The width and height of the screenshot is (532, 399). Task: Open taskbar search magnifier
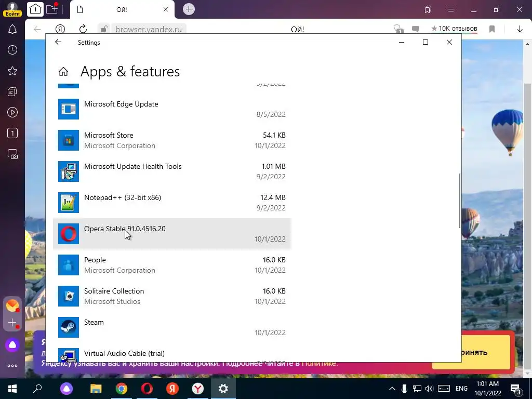37,389
